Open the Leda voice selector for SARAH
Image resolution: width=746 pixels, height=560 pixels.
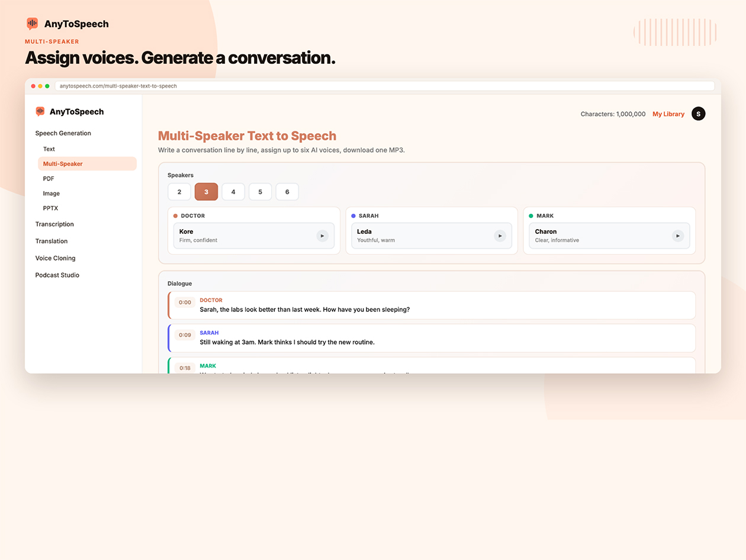pos(432,236)
